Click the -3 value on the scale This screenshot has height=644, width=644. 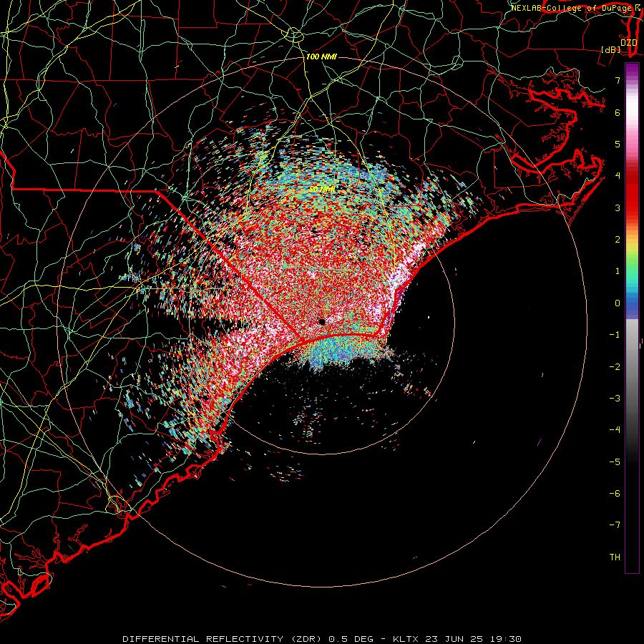point(615,399)
